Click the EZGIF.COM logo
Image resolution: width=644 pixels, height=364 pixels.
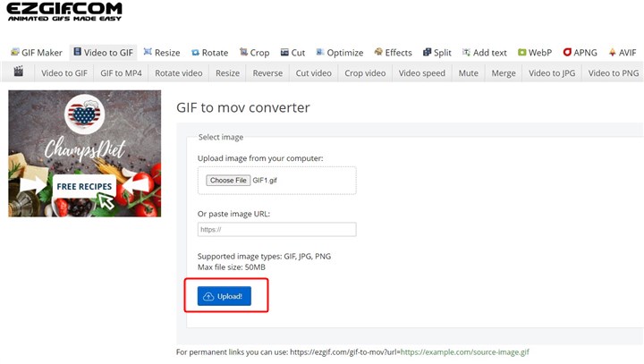click(x=64, y=12)
